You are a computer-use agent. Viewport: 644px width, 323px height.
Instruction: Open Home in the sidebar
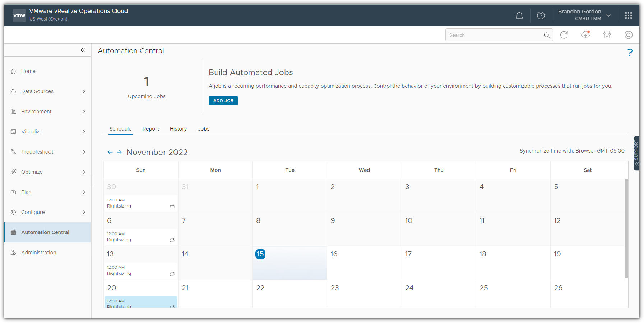47,71
